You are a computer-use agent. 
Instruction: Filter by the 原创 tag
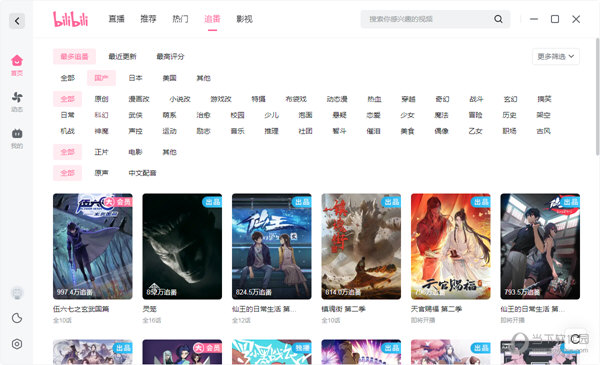click(x=101, y=99)
